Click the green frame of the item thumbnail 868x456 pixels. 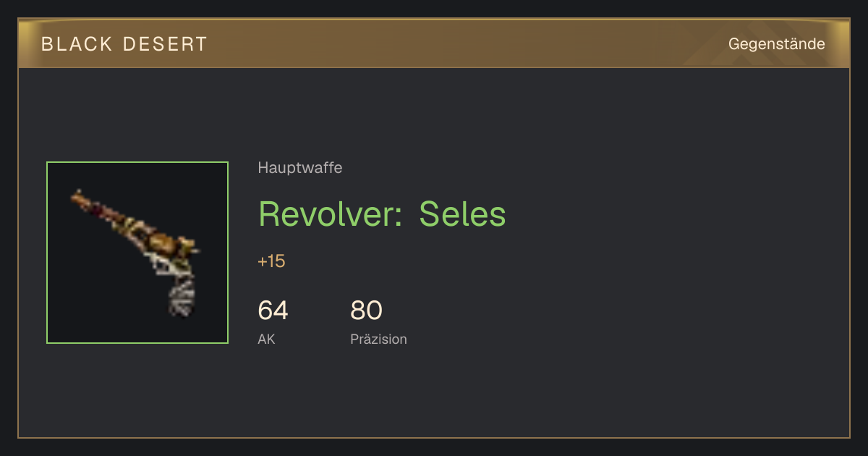coord(137,162)
